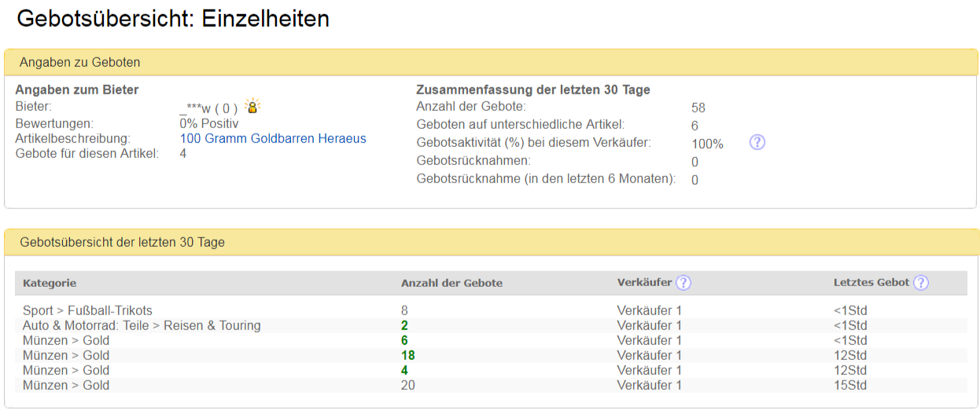Select the Auto & Motorrad: Teile row
980x411 pixels.
(491, 325)
